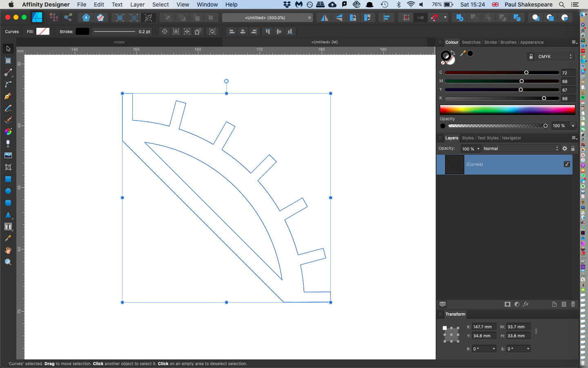Select the Vector Brush tool
Image resolution: width=588 pixels, height=368 pixels.
tap(8, 120)
